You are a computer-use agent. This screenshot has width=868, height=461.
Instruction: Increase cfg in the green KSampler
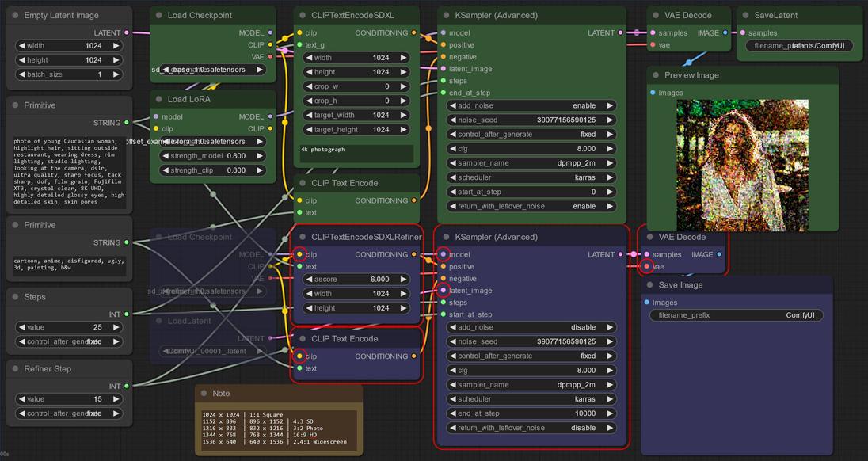click(x=610, y=149)
